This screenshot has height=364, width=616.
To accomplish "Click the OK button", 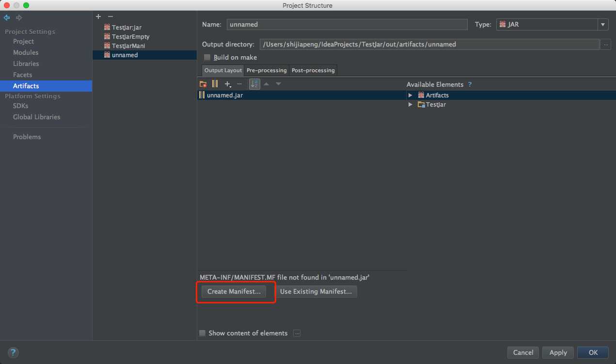I will pyautogui.click(x=593, y=352).
